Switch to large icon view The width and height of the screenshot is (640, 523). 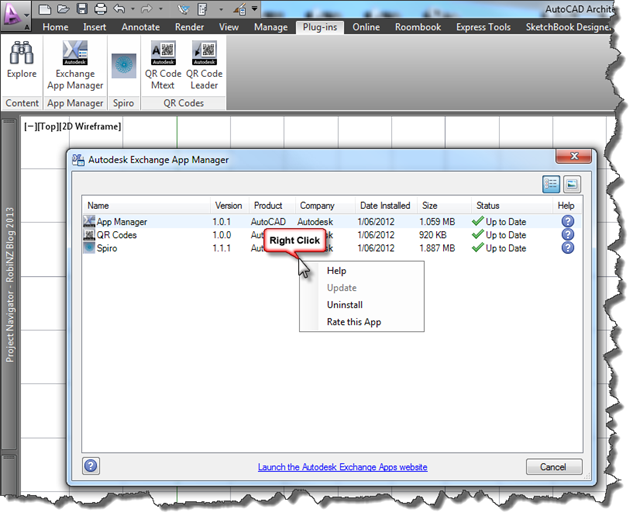click(x=572, y=184)
